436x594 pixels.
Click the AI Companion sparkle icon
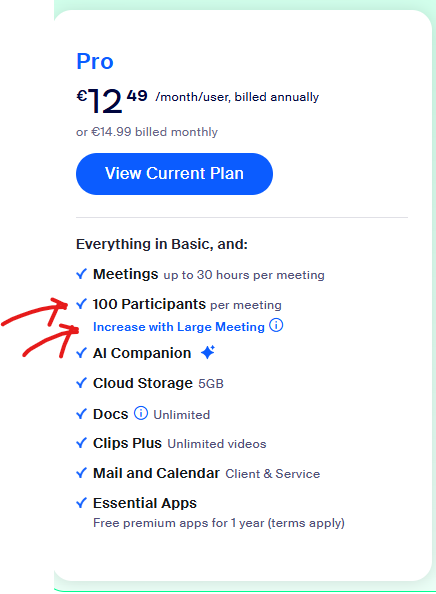tap(208, 352)
